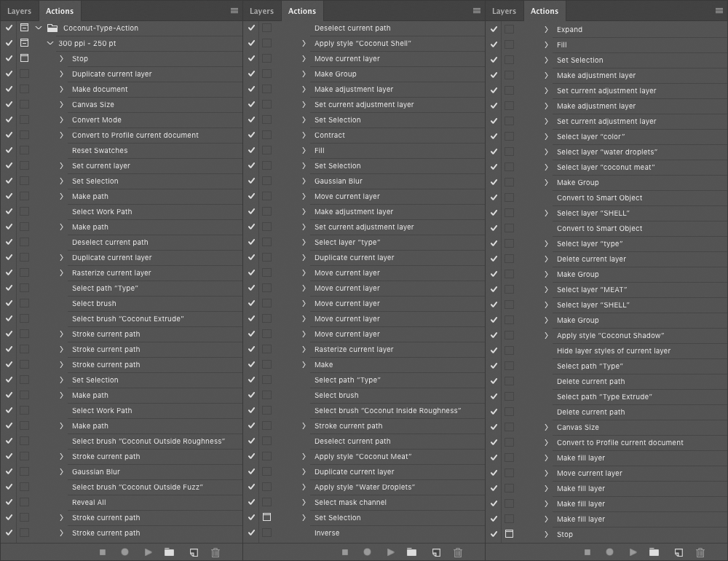Switch to Layers tab in left panel
The width and height of the screenshot is (728, 561).
click(19, 11)
